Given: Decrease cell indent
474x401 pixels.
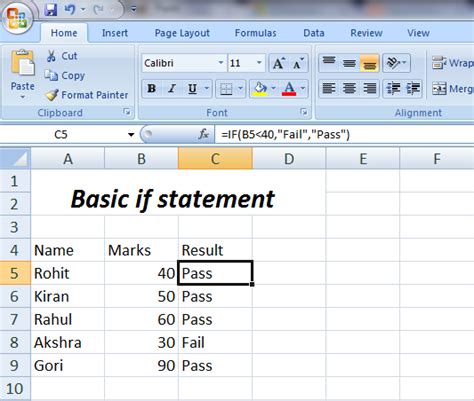Looking at the screenshot, I should [393, 88].
